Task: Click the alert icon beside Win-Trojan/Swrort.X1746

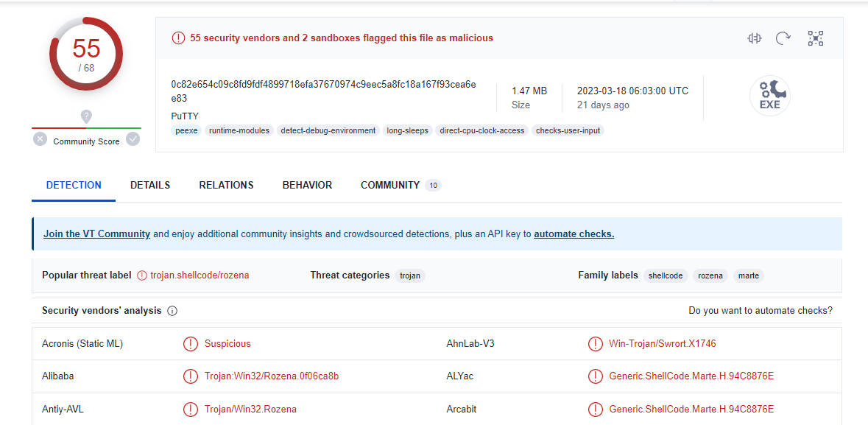Action: coord(595,344)
